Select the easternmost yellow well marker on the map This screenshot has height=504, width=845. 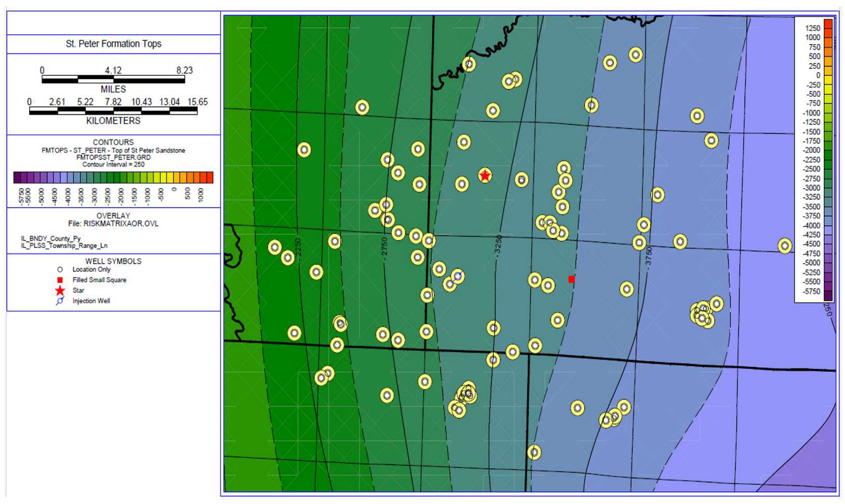(784, 245)
